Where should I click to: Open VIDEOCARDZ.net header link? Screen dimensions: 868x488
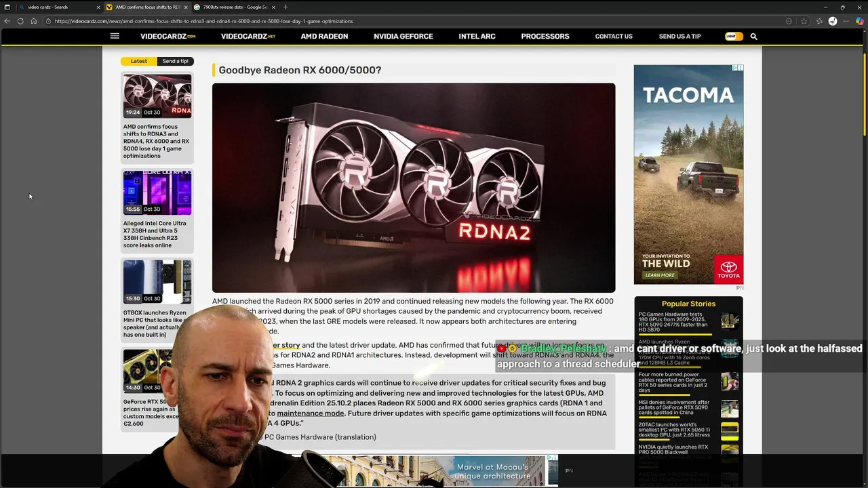tap(248, 37)
